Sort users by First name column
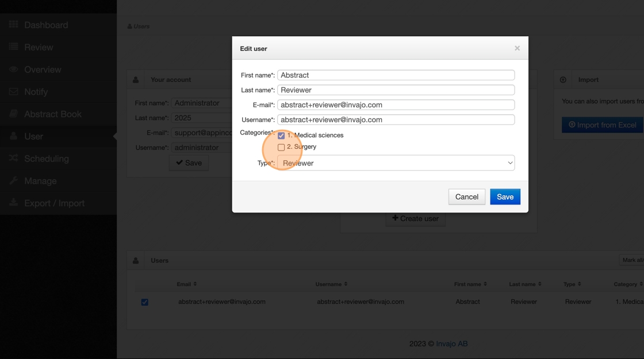This screenshot has height=359, width=644. tap(470, 284)
